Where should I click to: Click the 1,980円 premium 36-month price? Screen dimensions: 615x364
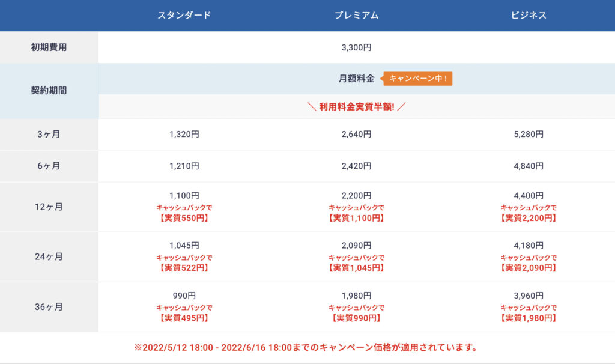point(357,296)
